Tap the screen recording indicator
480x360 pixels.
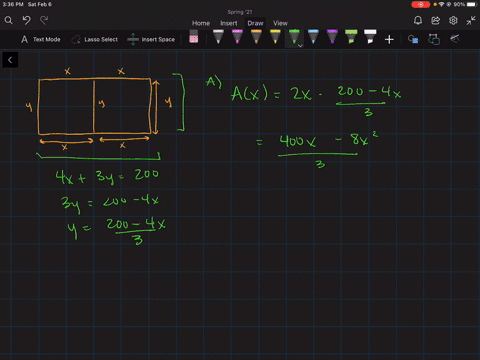(421, 4)
